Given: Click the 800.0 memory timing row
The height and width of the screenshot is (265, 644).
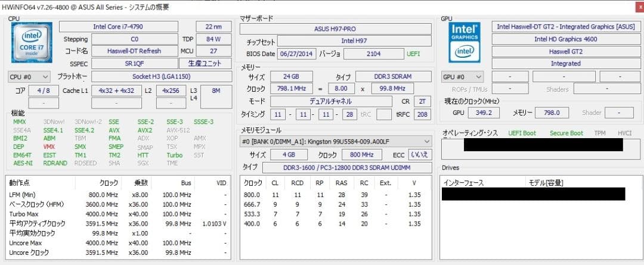Looking at the screenshot, I should coord(336,195).
